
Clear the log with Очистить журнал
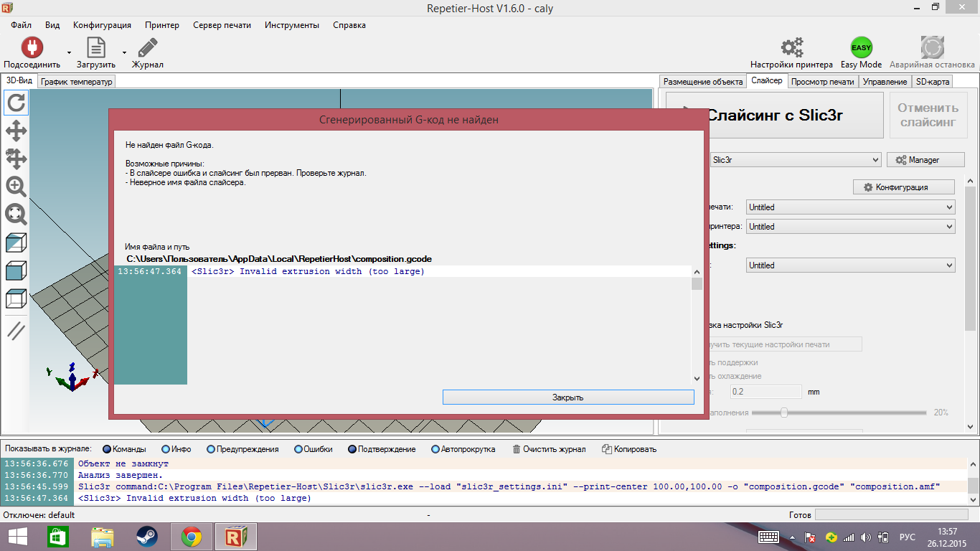(549, 449)
